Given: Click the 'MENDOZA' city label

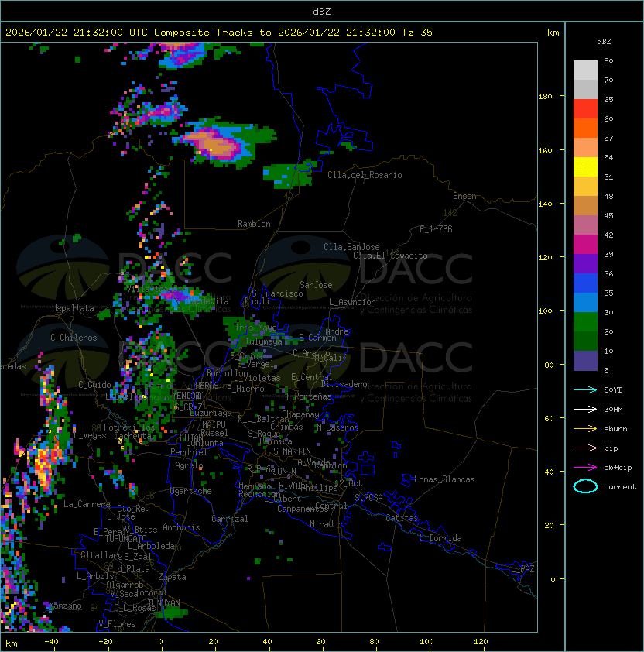Looking at the screenshot, I should coord(188,395).
